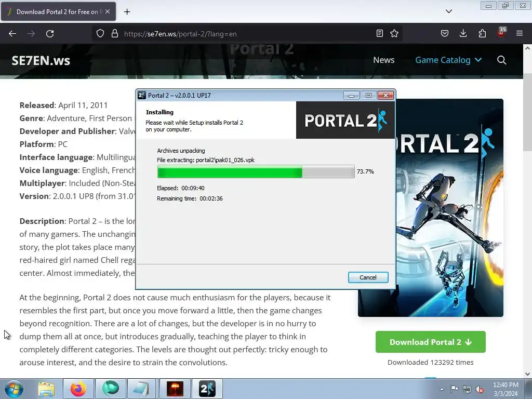Click the scrollbar up arrow
This screenshot has width=532, height=399.
point(527,48)
